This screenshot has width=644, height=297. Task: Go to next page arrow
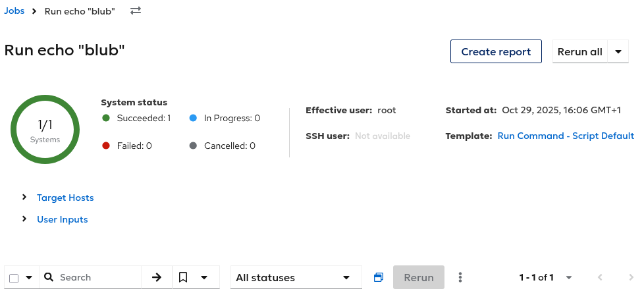point(631,277)
